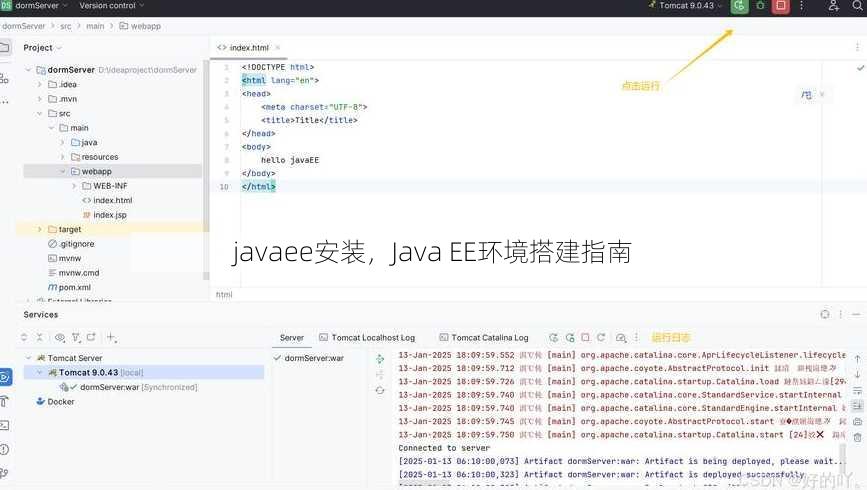Viewport: 867px width, 490px height.
Task: Open the Project view selector dropdown
Action: click(x=42, y=48)
